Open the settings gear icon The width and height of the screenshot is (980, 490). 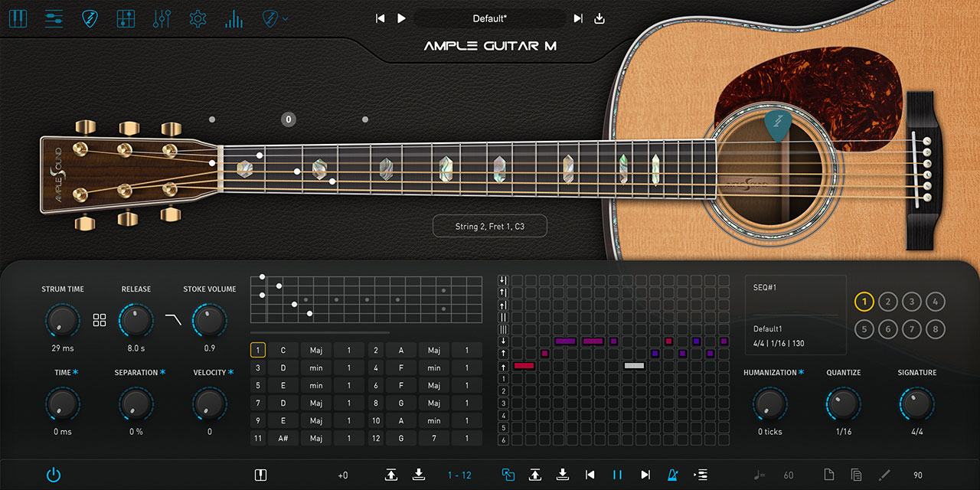[198, 18]
